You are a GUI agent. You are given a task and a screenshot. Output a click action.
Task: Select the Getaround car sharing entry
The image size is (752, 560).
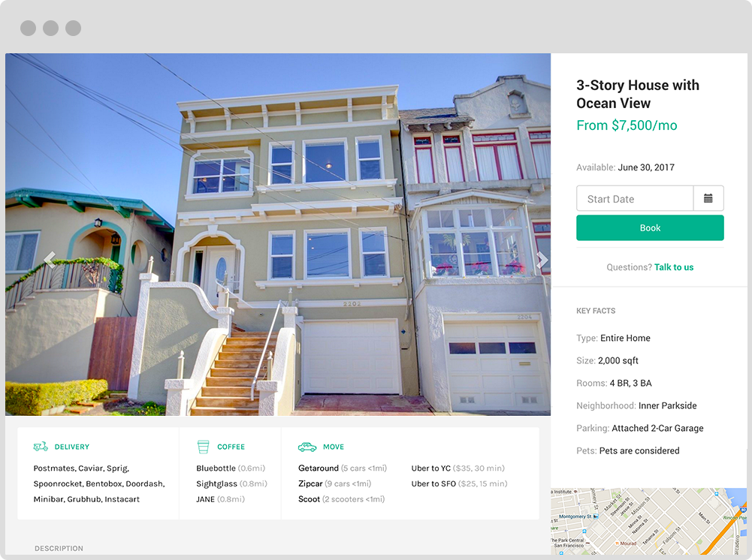343,468
